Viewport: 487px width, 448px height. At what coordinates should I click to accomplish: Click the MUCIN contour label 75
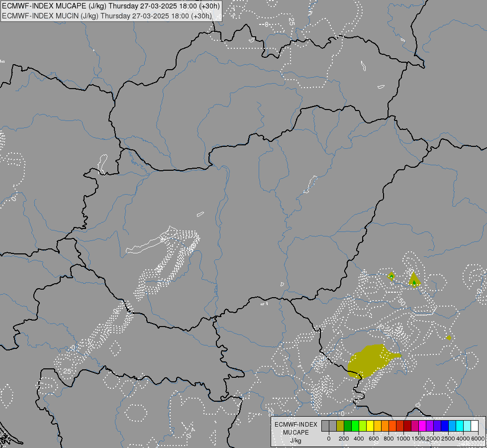[381, 327]
